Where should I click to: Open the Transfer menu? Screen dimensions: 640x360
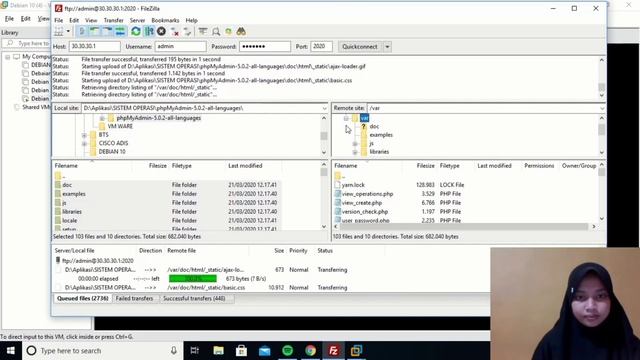pyautogui.click(x=113, y=20)
